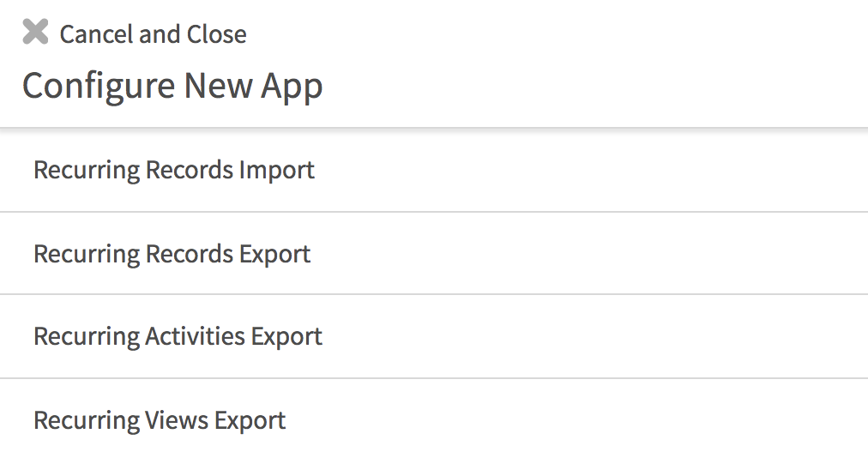Choose the only import app option

coord(174,170)
